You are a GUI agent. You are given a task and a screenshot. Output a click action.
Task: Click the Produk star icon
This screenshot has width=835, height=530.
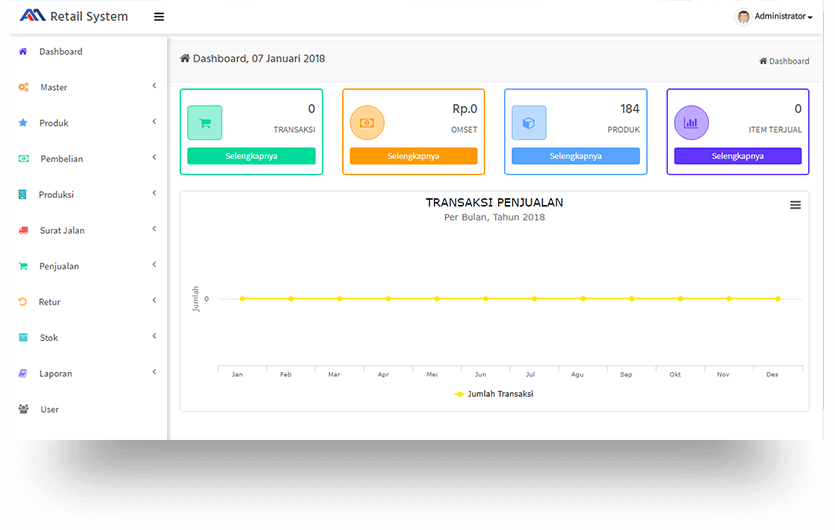(23, 123)
